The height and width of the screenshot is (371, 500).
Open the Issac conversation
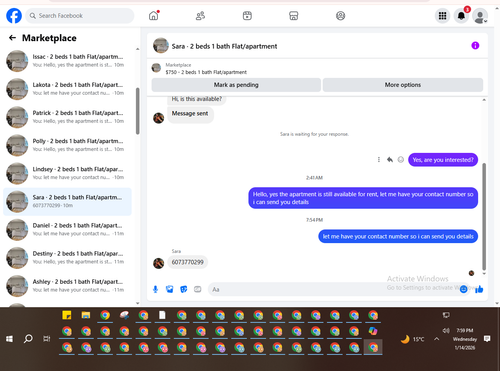click(x=67, y=61)
